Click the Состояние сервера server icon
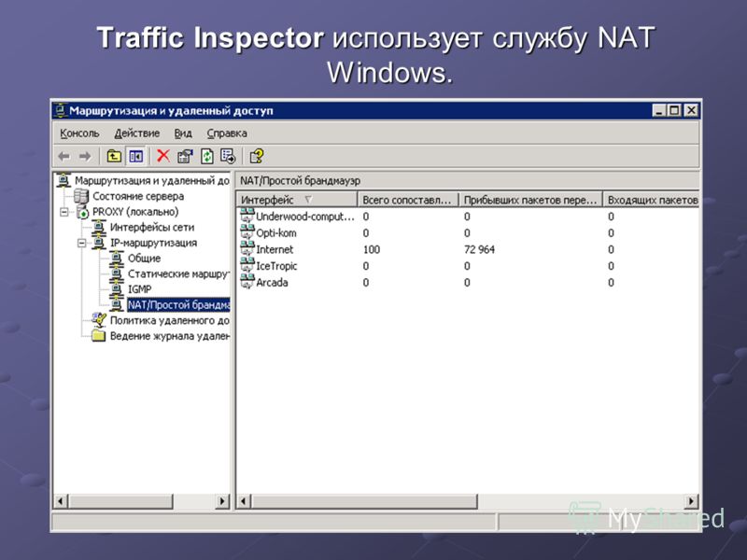 [x=81, y=196]
